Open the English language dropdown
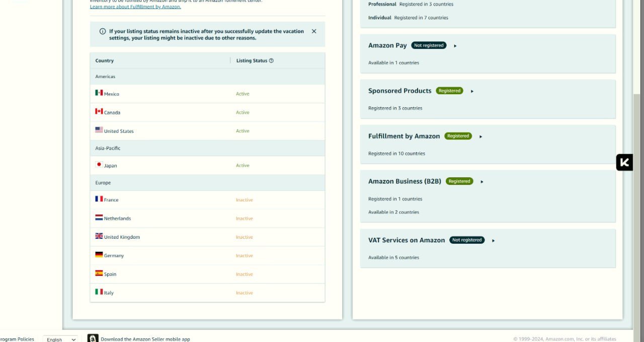 click(x=60, y=339)
